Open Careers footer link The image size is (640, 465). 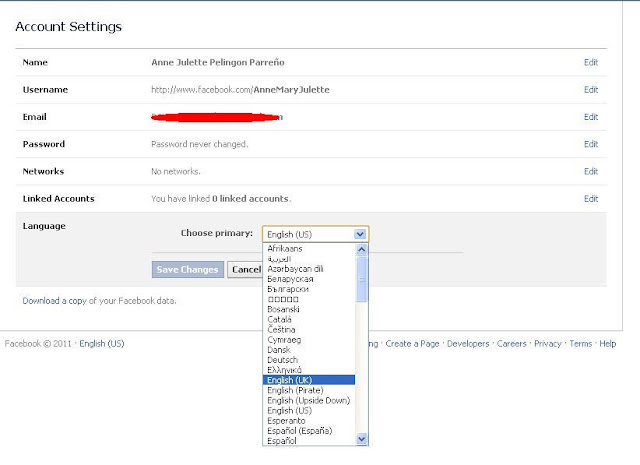click(x=511, y=344)
